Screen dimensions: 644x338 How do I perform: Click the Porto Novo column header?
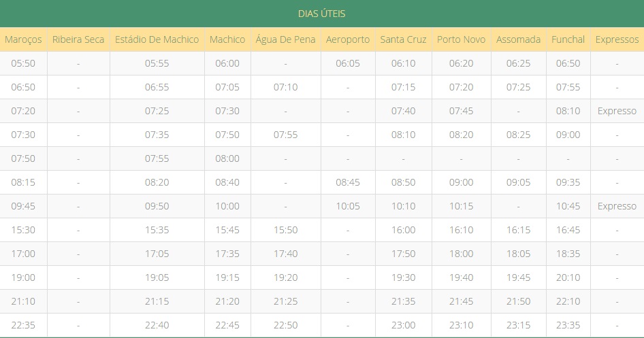click(462, 39)
